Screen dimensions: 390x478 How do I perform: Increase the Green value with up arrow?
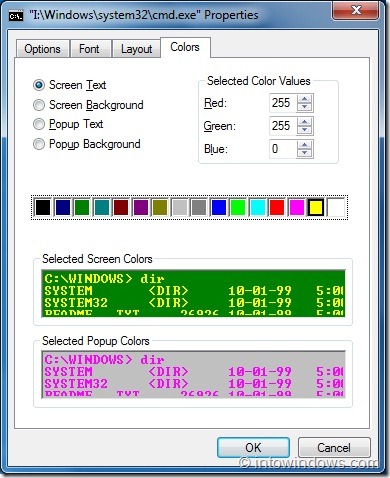304,122
